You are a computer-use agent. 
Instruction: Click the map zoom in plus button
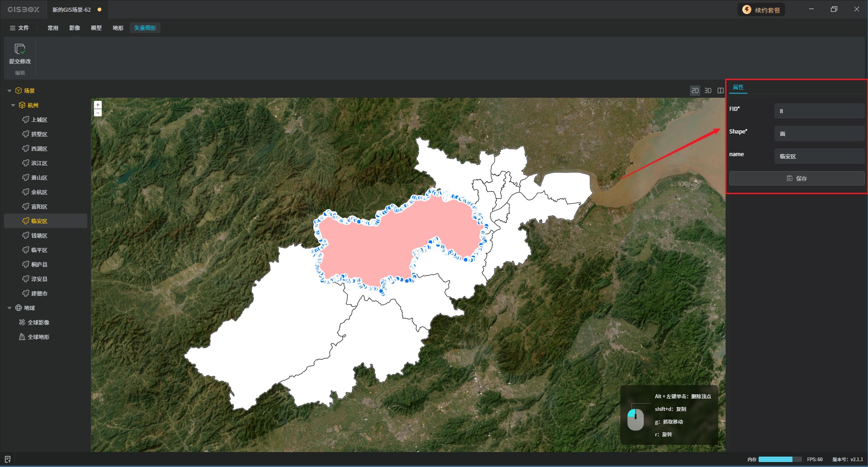point(98,105)
